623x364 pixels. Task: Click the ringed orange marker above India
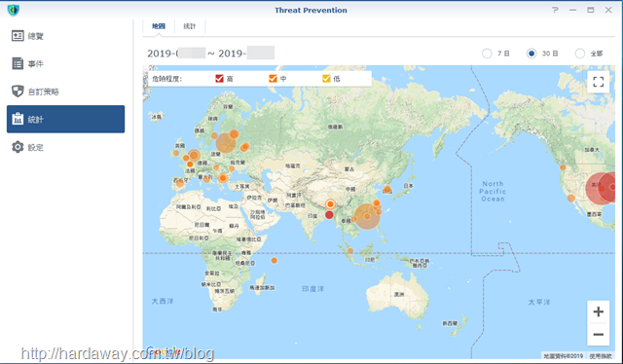click(330, 204)
